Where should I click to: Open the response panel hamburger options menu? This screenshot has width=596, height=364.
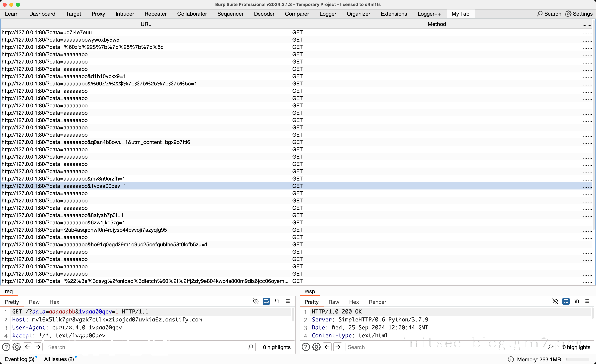click(x=587, y=301)
